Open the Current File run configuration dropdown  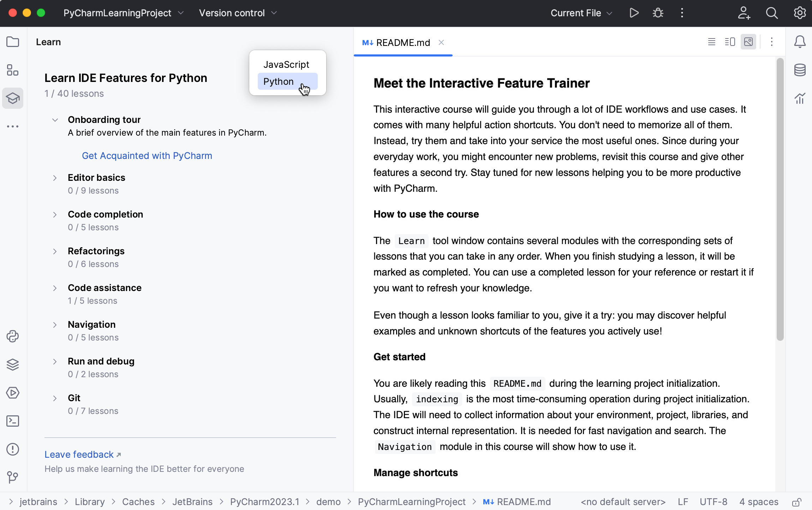581,13
